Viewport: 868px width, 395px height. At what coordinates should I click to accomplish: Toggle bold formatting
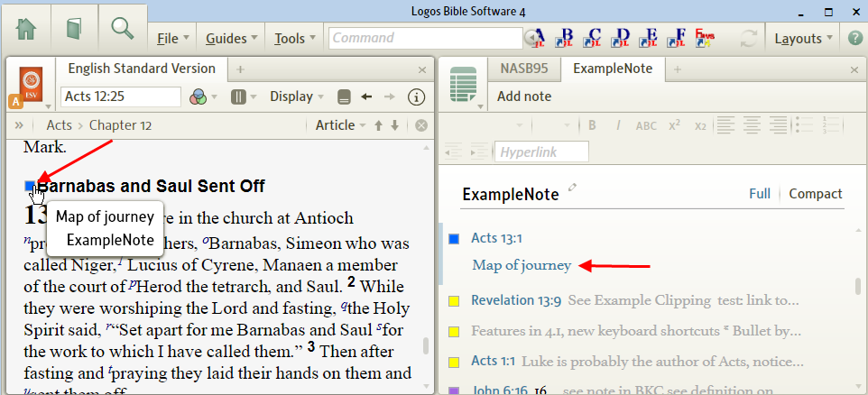click(x=592, y=125)
